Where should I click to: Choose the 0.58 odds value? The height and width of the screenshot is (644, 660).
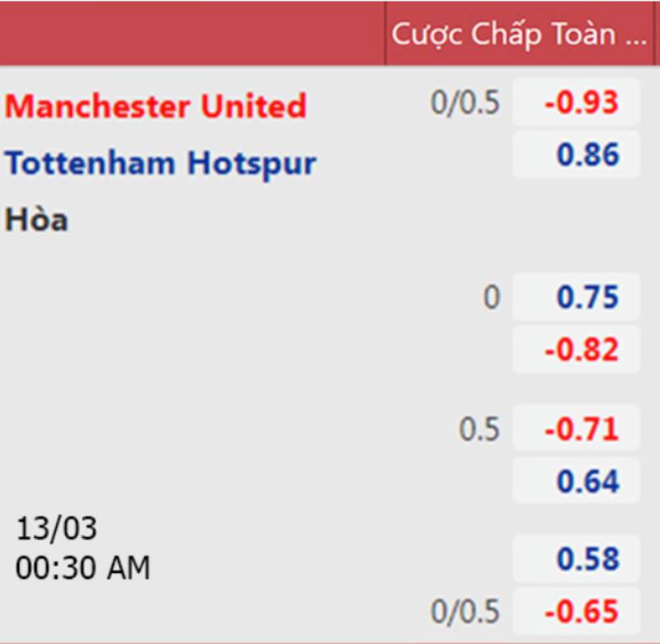pyautogui.click(x=577, y=559)
